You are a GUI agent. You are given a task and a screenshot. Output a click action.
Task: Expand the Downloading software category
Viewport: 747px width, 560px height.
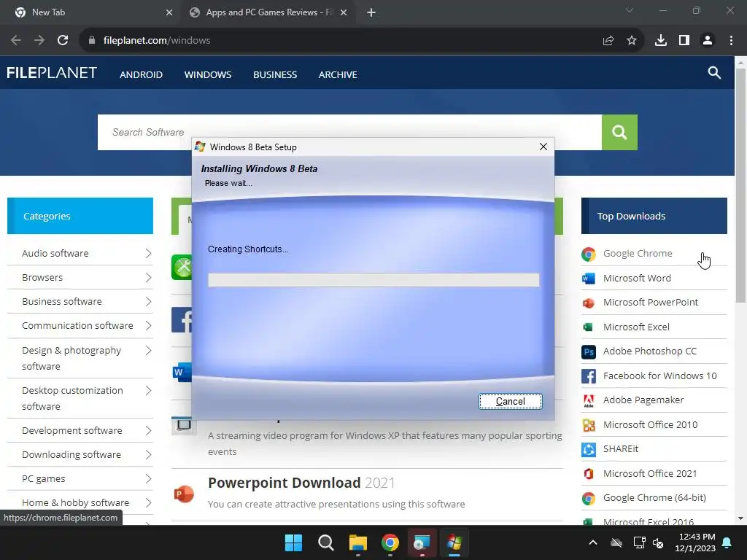(148, 455)
